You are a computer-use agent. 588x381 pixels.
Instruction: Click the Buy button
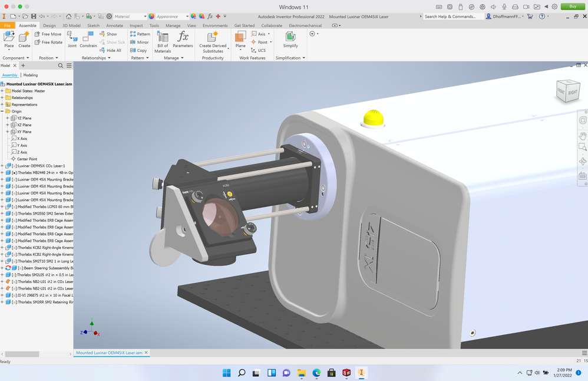coord(573,6)
